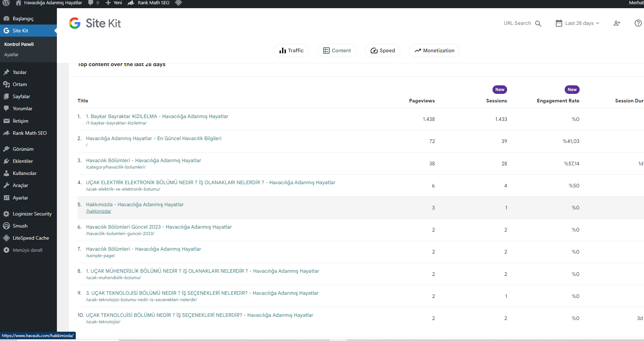Click the add user sharing icon
Image resolution: width=644 pixels, height=341 pixels.
[617, 23]
